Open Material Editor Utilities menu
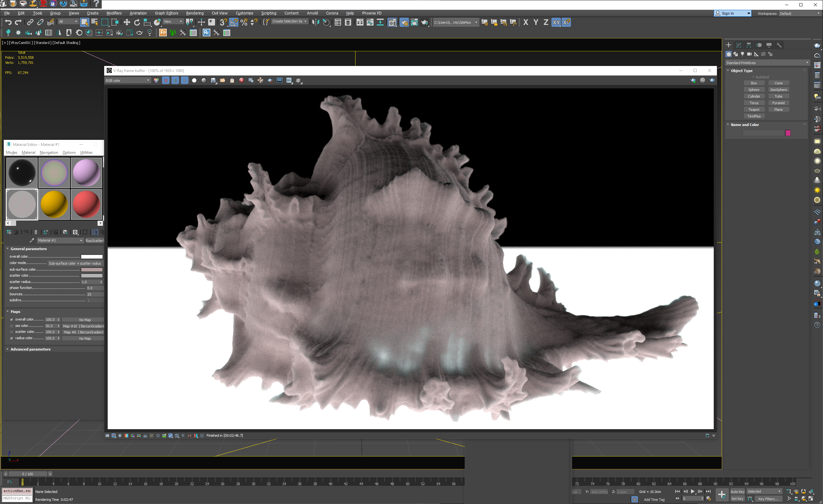 (86, 153)
